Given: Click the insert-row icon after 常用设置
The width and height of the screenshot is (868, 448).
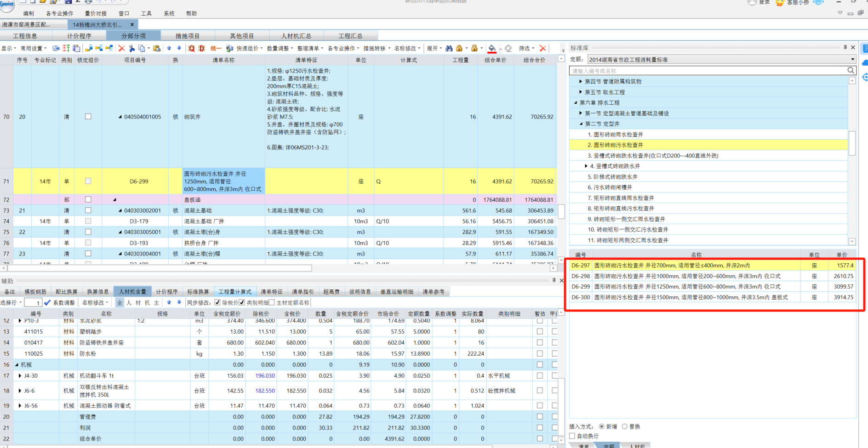Looking at the screenshot, I should click(x=56, y=48).
